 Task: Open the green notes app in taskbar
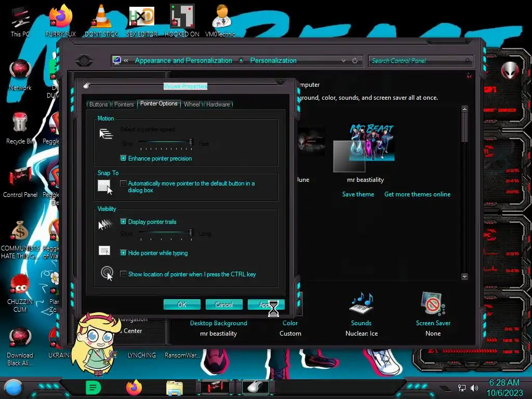(x=94, y=388)
